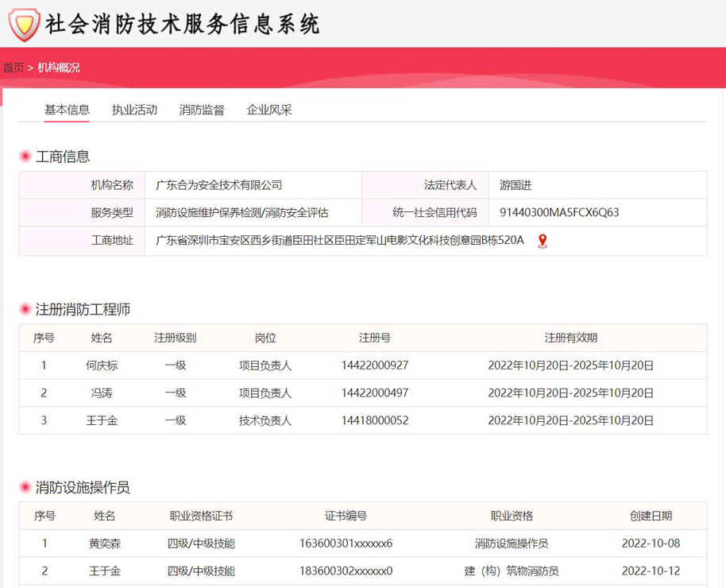Screen dimensions: 726x588
Task: Click the 消防设施操作员 section bullet icon
Action: [x=25, y=487]
